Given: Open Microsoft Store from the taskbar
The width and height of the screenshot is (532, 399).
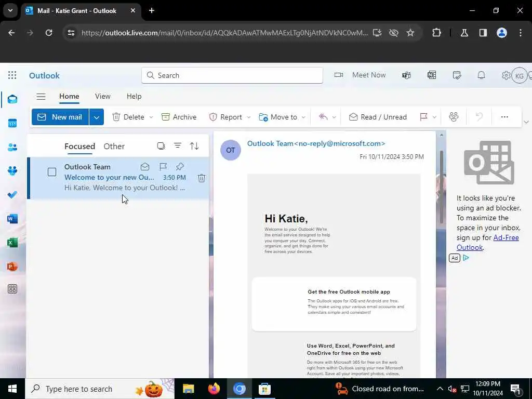Looking at the screenshot, I should click(x=264, y=389).
